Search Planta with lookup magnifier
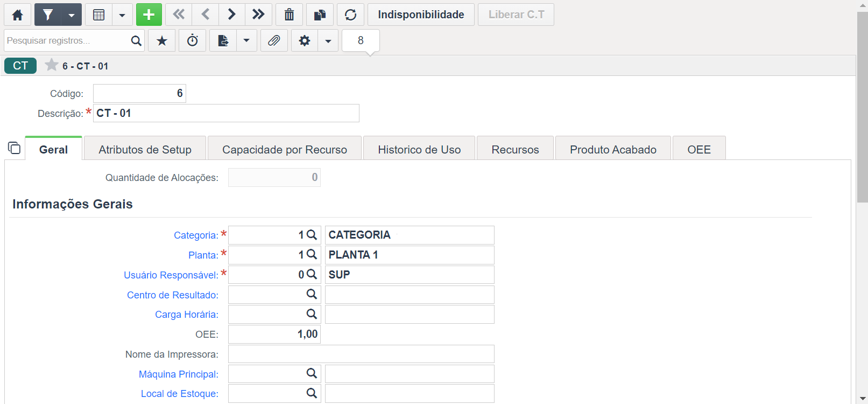Image resolution: width=868 pixels, height=404 pixels. pos(312,254)
